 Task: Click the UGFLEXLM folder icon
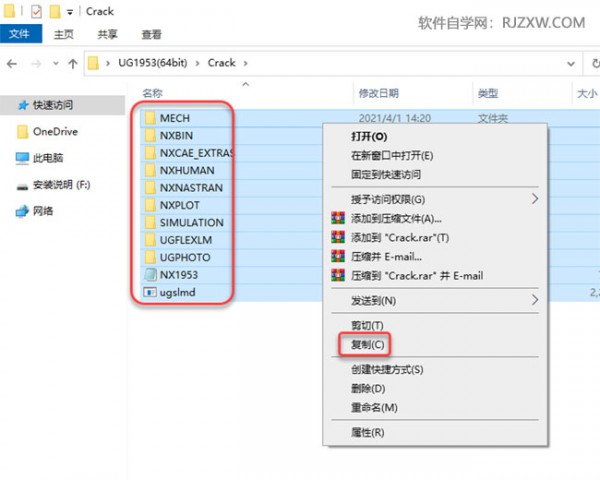[150, 240]
